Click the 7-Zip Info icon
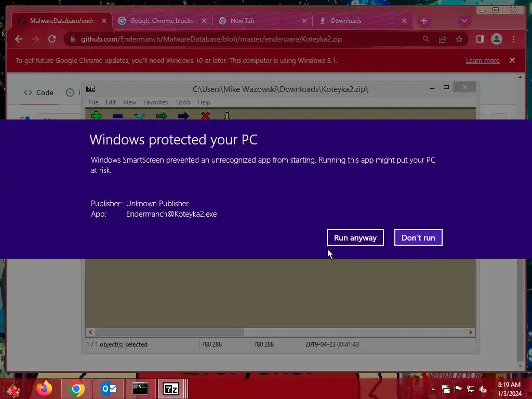This screenshot has width=532, height=399. (227, 115)
